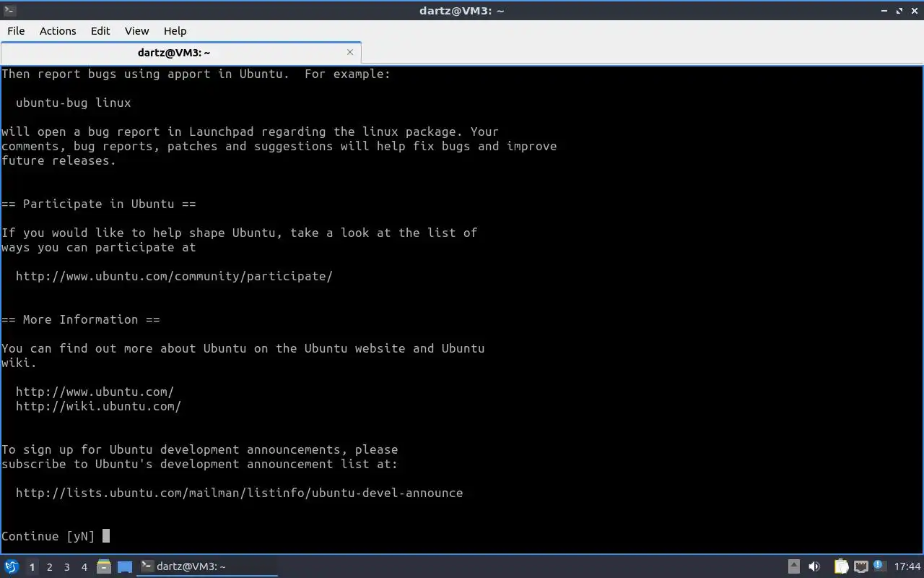Maximize the terminal window
Image resolution: width=924 pixels, height=578 pixels.
(899, 11)
